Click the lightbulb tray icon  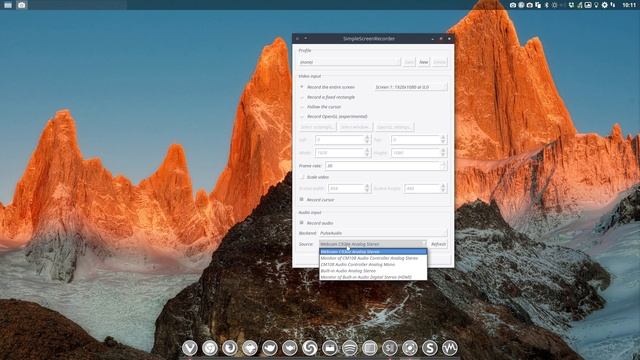click(596, 5)
